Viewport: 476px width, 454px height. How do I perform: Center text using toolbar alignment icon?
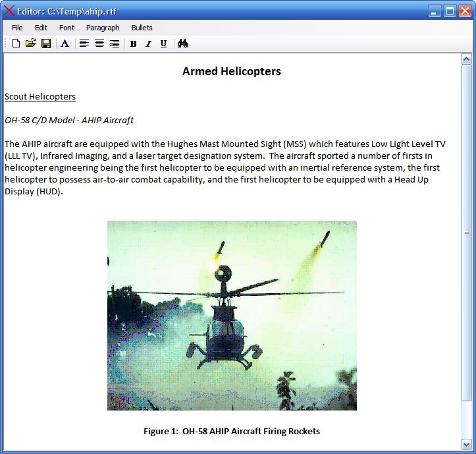coord(99,43)
